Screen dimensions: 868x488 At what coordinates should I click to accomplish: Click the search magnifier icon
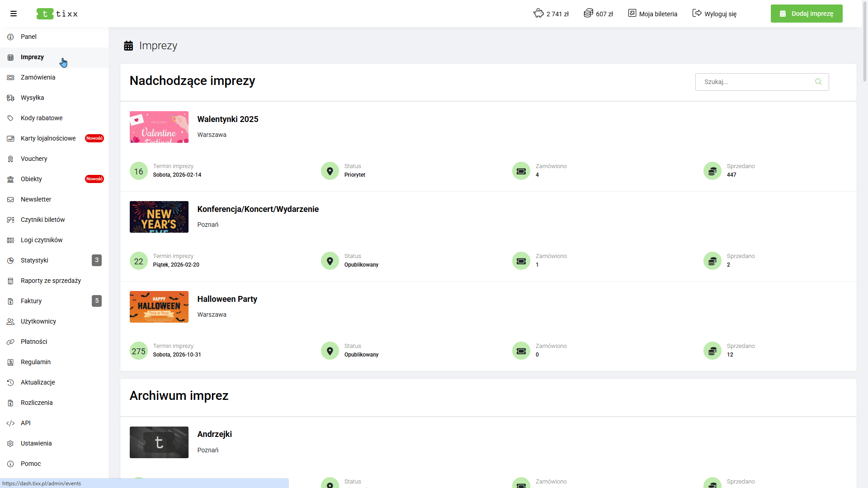(818, 82)
